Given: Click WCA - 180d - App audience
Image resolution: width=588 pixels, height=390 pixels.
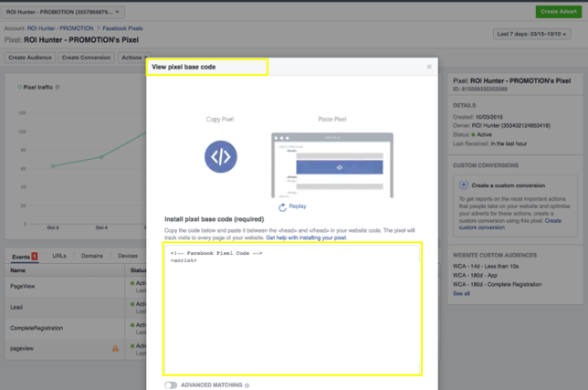Looking at the screenshot, I should [x=475, y=275].
